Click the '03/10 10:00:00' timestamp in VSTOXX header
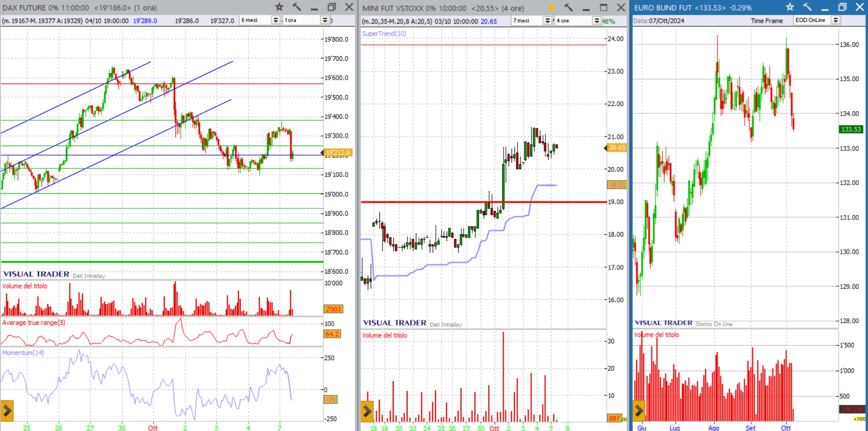Viewport: 868px width, 431px height. tap(456, 21)
